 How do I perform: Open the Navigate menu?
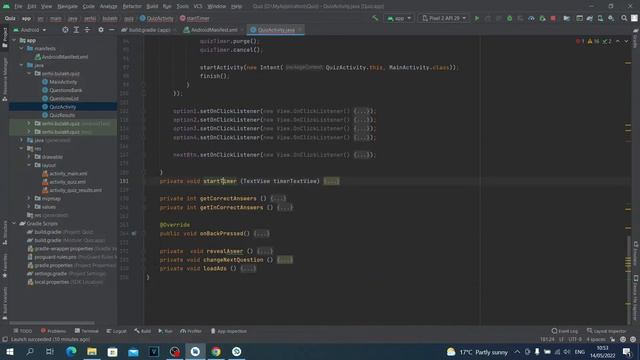pos(67,6)
